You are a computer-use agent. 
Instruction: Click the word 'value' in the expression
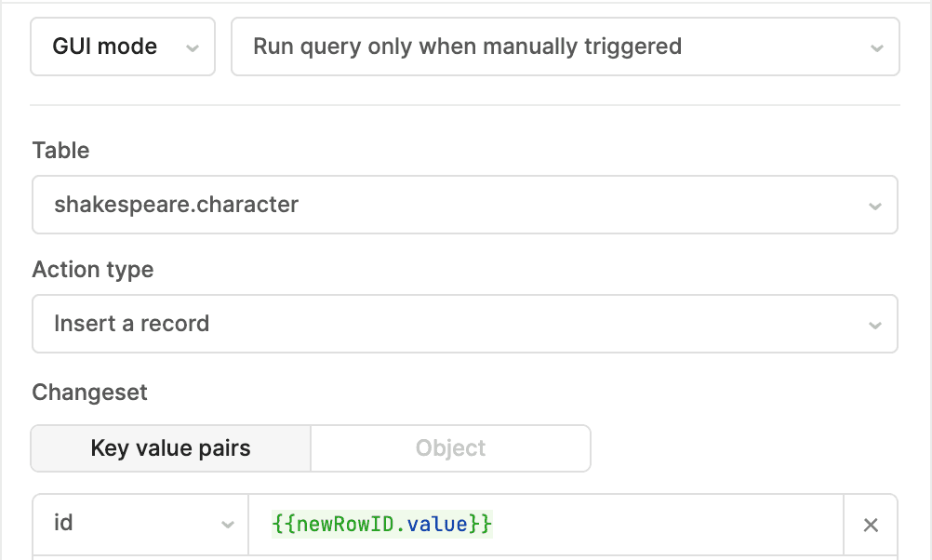437,525
